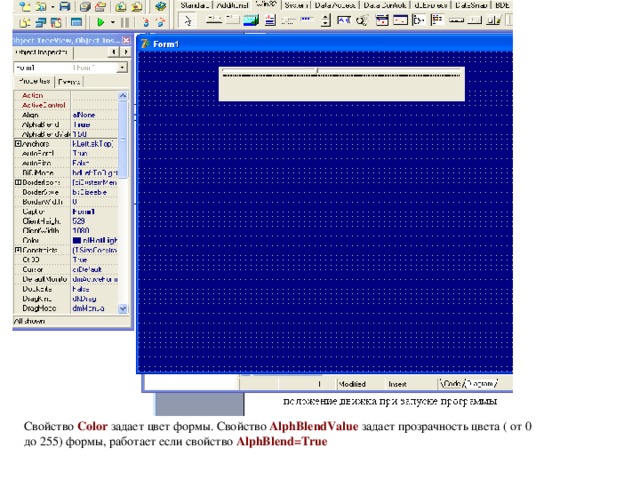The image size is (640, 480).
Task: Select the HotKey component icon
Action: 344,20
